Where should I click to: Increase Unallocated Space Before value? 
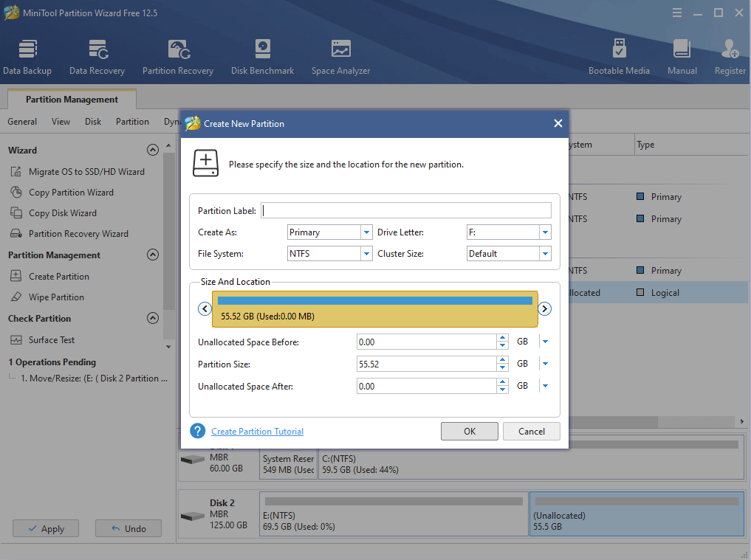tap(502, 338)
